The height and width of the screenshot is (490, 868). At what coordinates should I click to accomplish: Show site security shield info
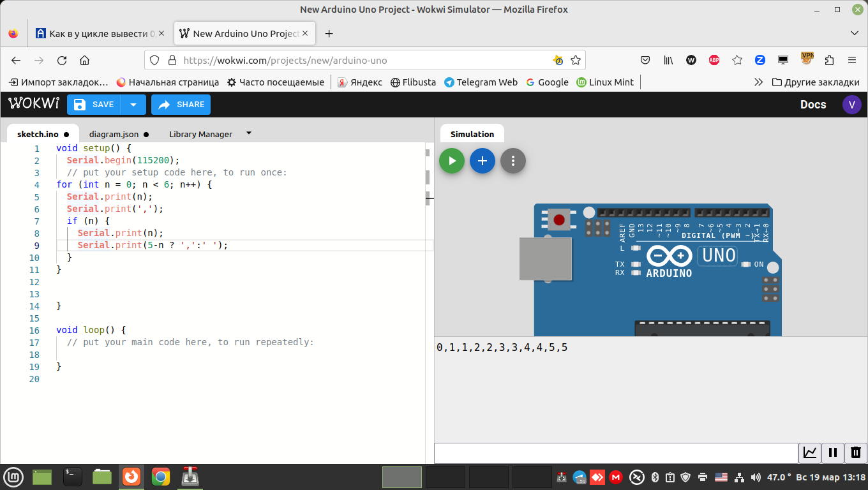[154, 60]
